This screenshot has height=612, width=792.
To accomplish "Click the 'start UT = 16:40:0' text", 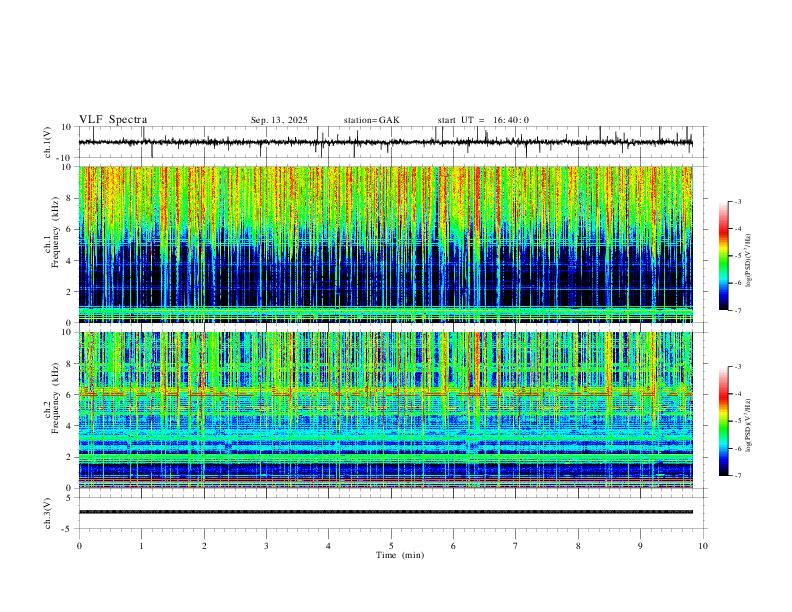I will click(483, 120).
